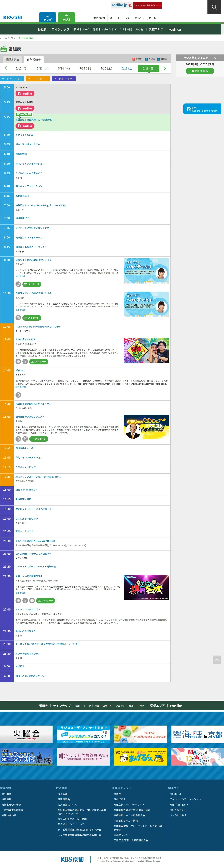Switch to 日別番組表 tab
The image size is (224, 868).
[x=34, y=60]
